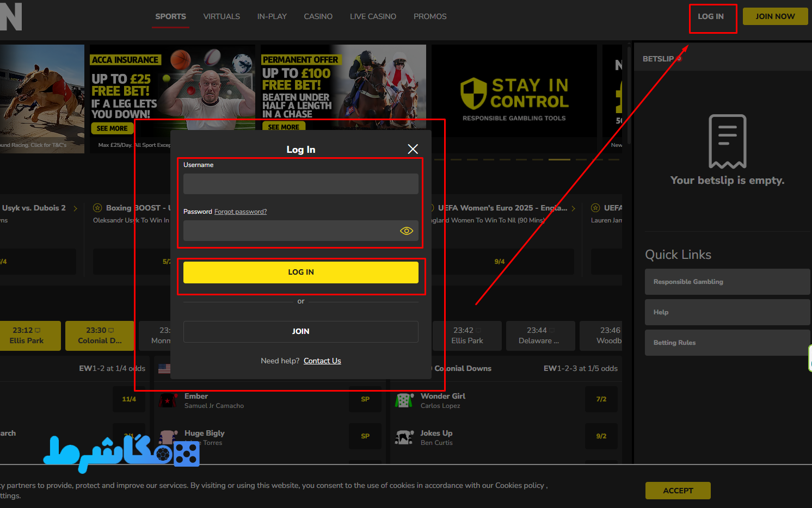
Task: Select the 9/4 odds for England Women
Action: click(x=500, y=262)
